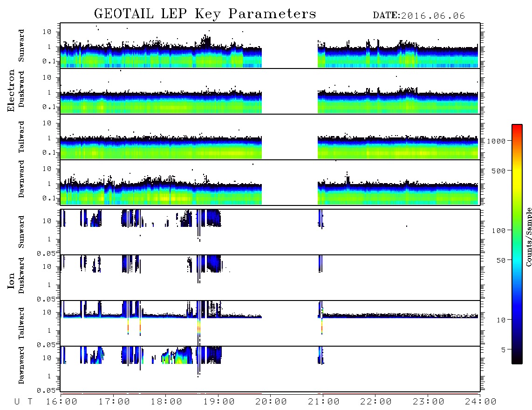Select the "Counts/Sample" colorbar label
The width and height of the screenshot is (532, 410).
528,237
